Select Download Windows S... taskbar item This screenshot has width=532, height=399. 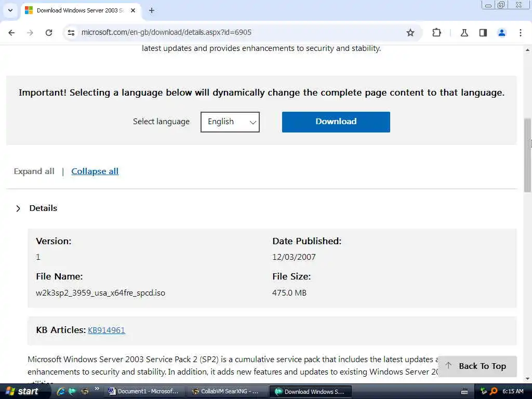click(310, 392)
